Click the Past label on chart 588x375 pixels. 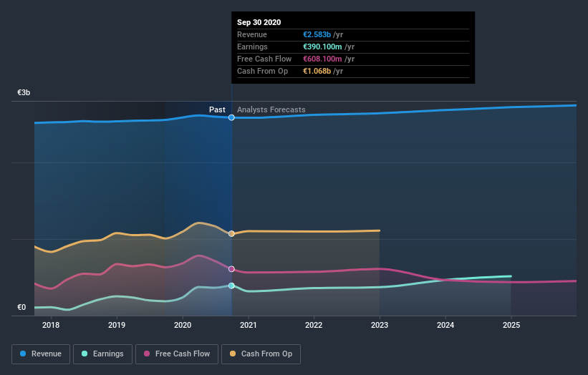point(217,109)
